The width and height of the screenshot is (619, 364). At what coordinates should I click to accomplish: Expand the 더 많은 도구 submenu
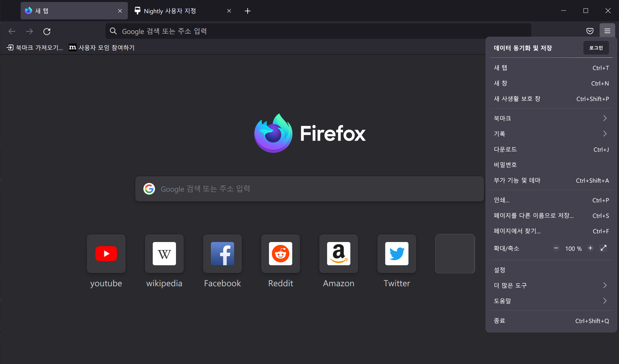click(551, 285)
